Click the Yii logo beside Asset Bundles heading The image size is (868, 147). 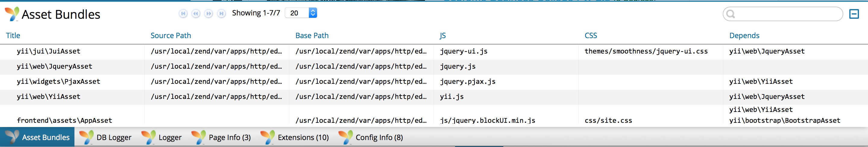tap(12, 14)
